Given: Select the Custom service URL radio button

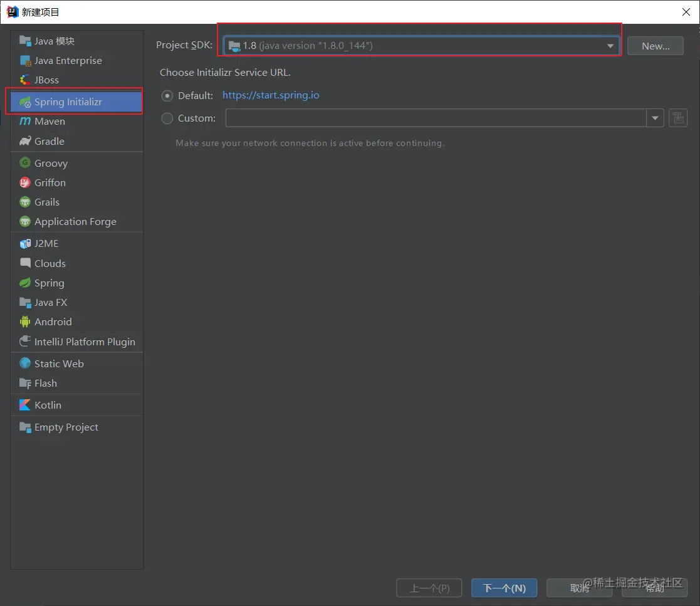Looking at the screenshot, I should pyautogui.click(x=167, y=118).
